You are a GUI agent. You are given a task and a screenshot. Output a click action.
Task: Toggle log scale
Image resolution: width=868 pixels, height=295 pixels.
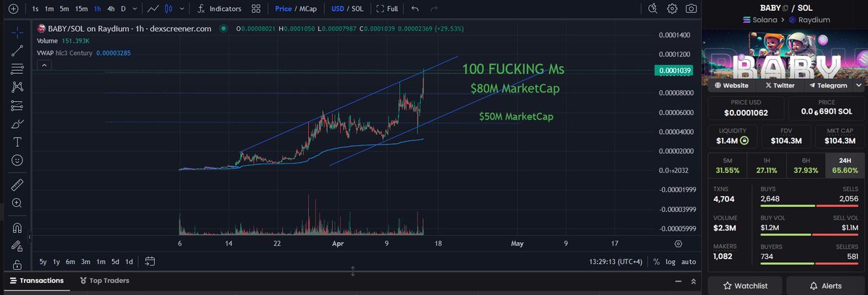671,262
